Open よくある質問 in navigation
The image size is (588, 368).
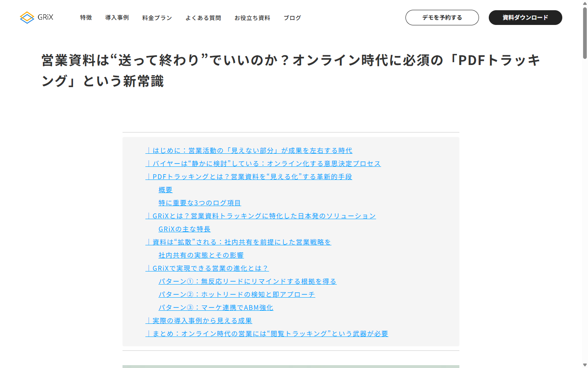coord(203,18)
